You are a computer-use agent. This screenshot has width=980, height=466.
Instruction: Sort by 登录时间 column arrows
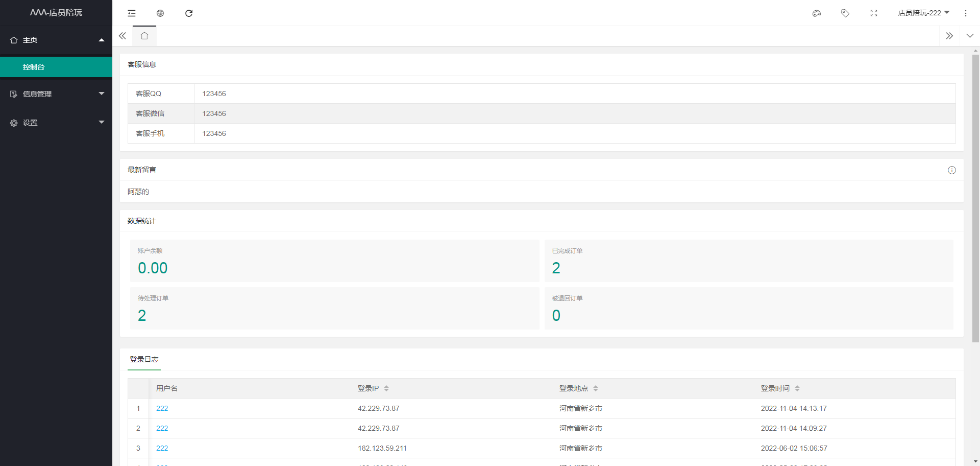tap(797, 388)
